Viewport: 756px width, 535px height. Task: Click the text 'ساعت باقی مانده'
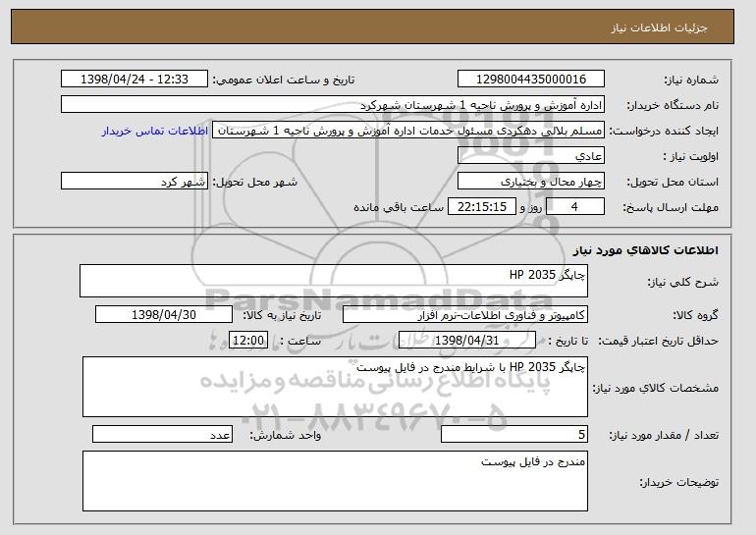[x=399, y=207]
